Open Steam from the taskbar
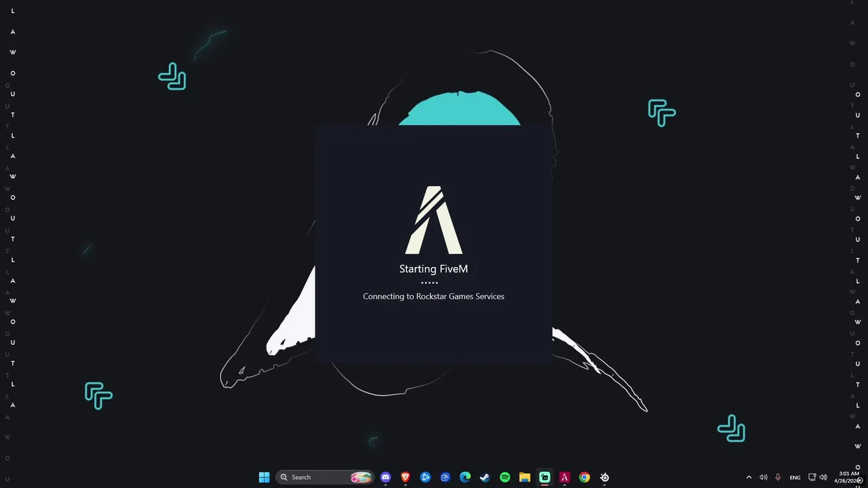Screen dimensions: 868x488 [485, 477]
